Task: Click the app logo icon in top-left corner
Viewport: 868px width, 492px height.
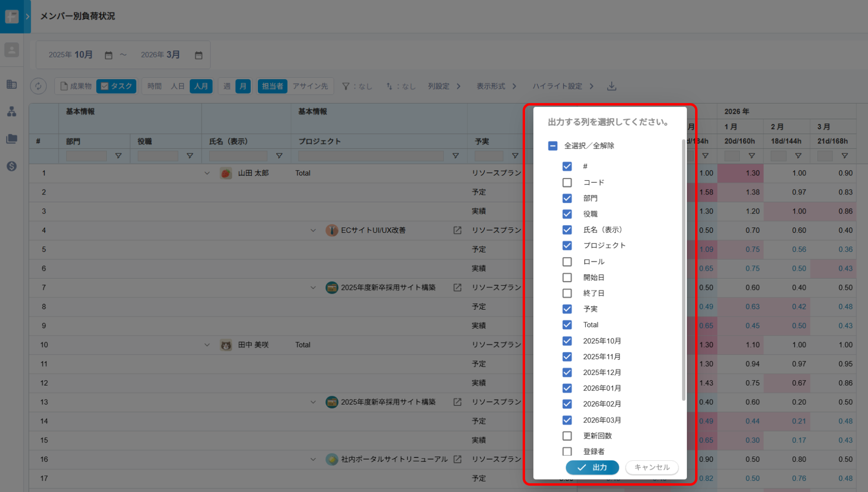Action: (12, 16)
